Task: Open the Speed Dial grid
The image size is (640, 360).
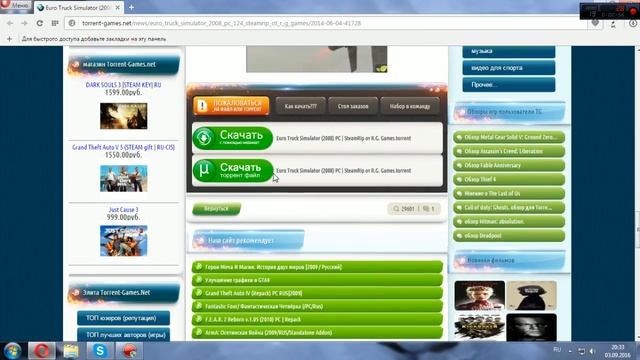Action: [x=55, y=23]
